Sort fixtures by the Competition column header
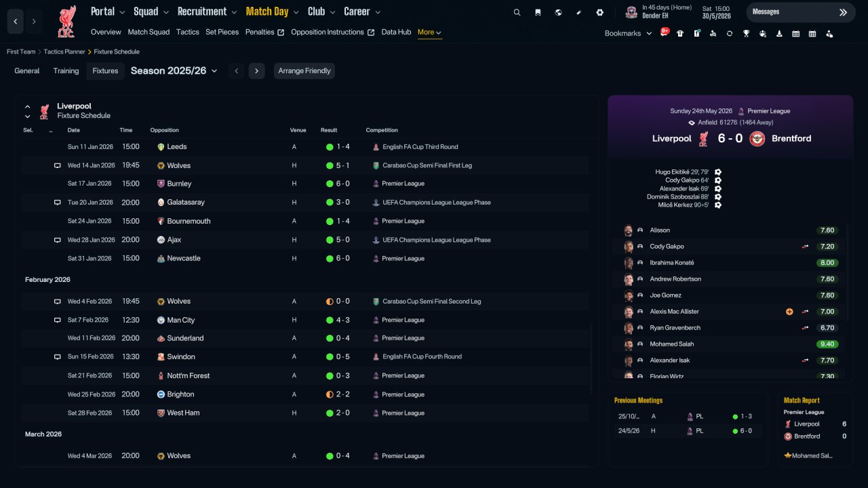Viewport: 868px width, 488px height. [x=382, y=130]
